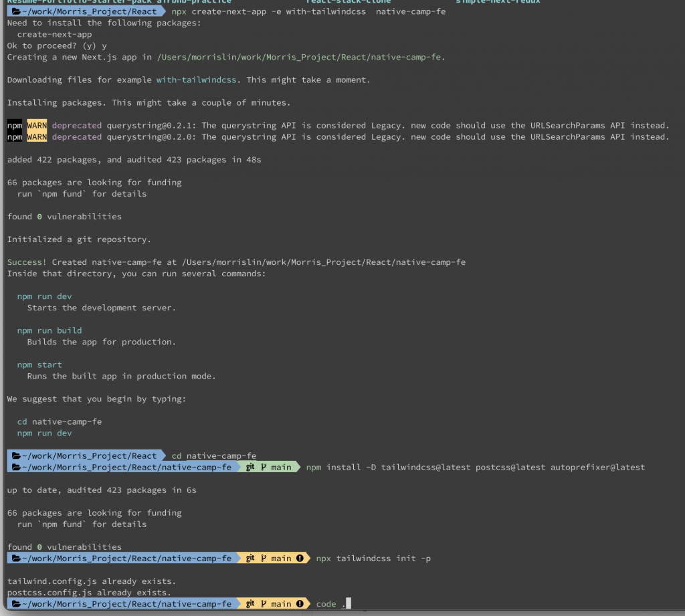685x616 pixels.
Task: Click 'postcss.config.js already exists.' line
Action: click(89, 593)
